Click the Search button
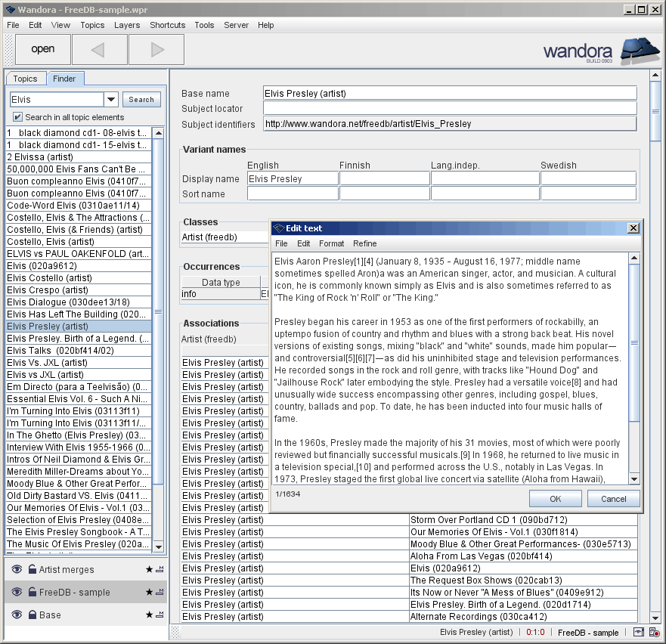This screenshot has width=666, height=644. tap(141, 99)
